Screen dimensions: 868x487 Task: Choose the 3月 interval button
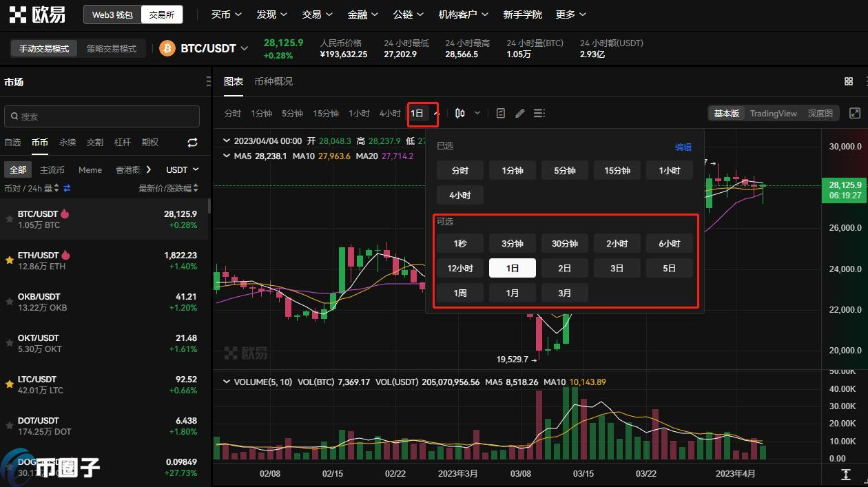565,293
